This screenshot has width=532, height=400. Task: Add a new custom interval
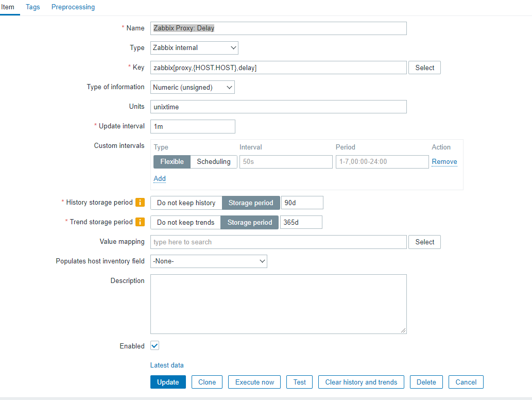[x=160, y=178]
